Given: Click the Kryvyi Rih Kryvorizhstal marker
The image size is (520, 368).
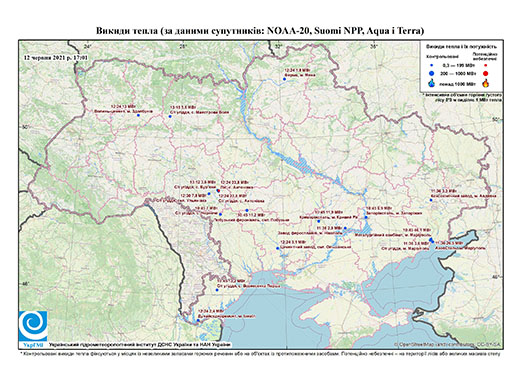Looking at the screenshot, I should (x=318, y=221).
